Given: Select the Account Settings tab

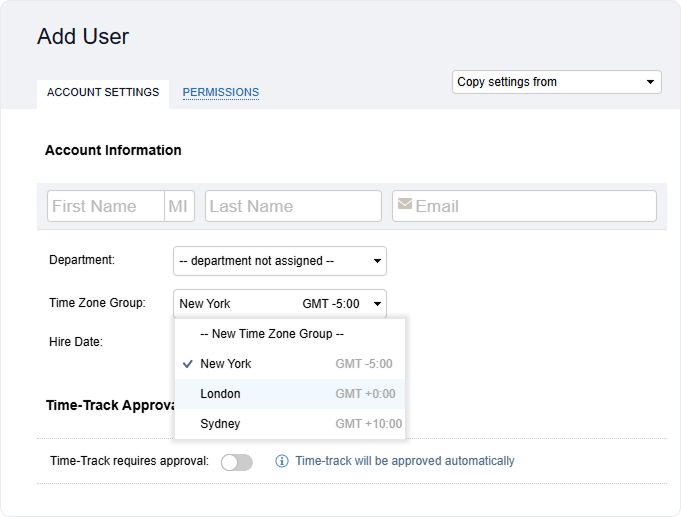Looking at the screenshot, I should coord(103,93).
